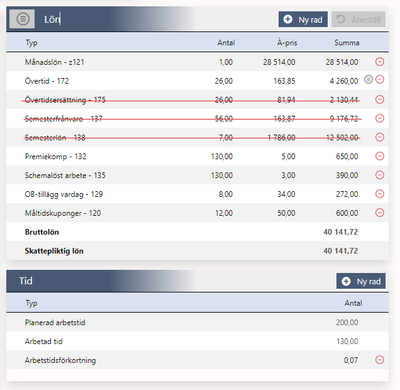Click the Återställ button
The width and height of the screenshot is (400, 390).
click(x=359, y=19)
